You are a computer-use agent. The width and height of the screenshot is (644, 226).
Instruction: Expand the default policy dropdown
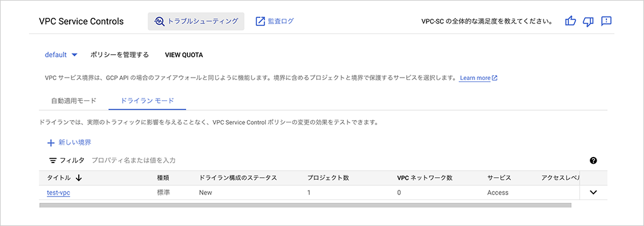point(61,55)
